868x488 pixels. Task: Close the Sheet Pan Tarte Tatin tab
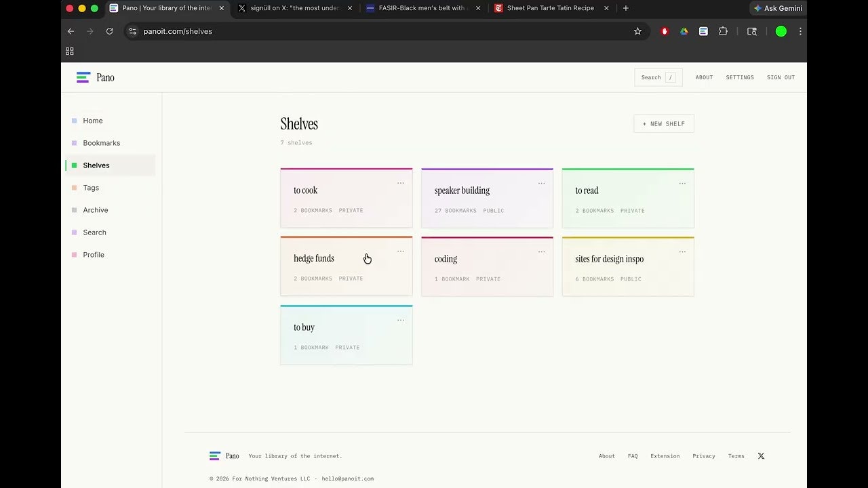tap(606, 8)
